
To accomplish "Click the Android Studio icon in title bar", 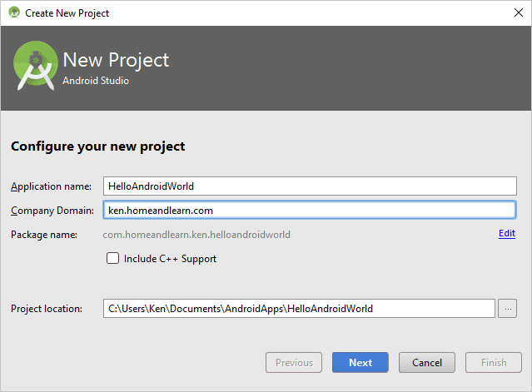I will coord(13,13).
